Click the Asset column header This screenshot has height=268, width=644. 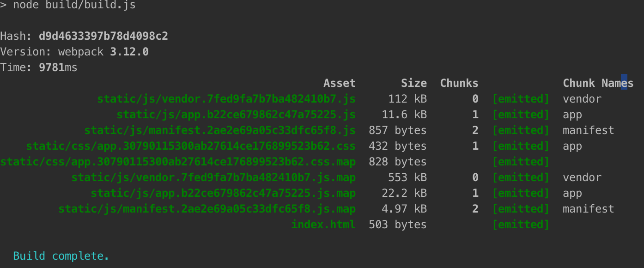pos(339,83)
